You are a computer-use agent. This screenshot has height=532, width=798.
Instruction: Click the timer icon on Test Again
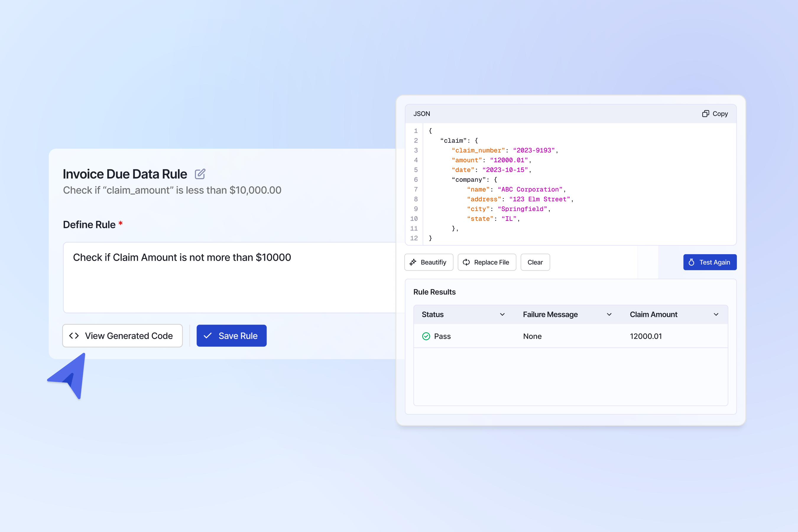(x=691, y=262)
